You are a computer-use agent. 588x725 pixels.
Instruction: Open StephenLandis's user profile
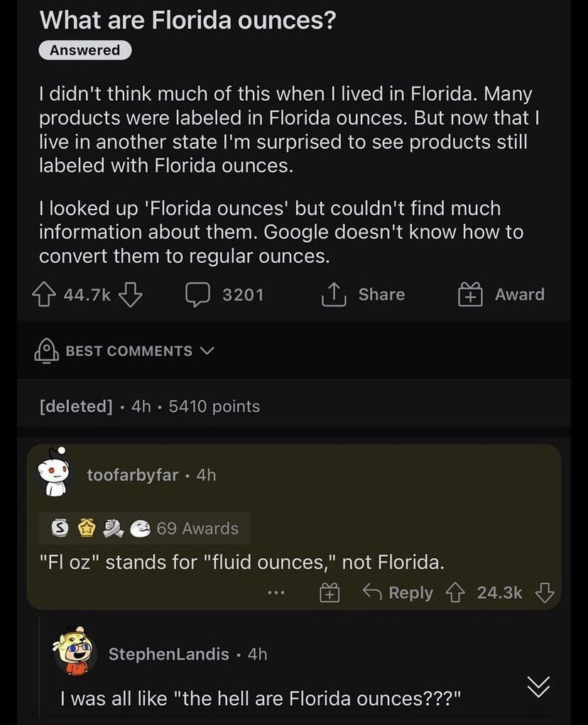(168, 654)
